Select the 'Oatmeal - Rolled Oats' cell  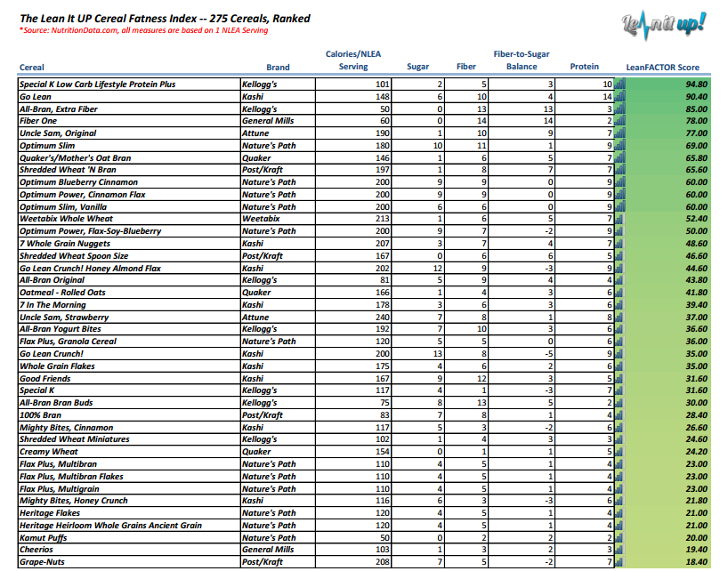[130, 293]
